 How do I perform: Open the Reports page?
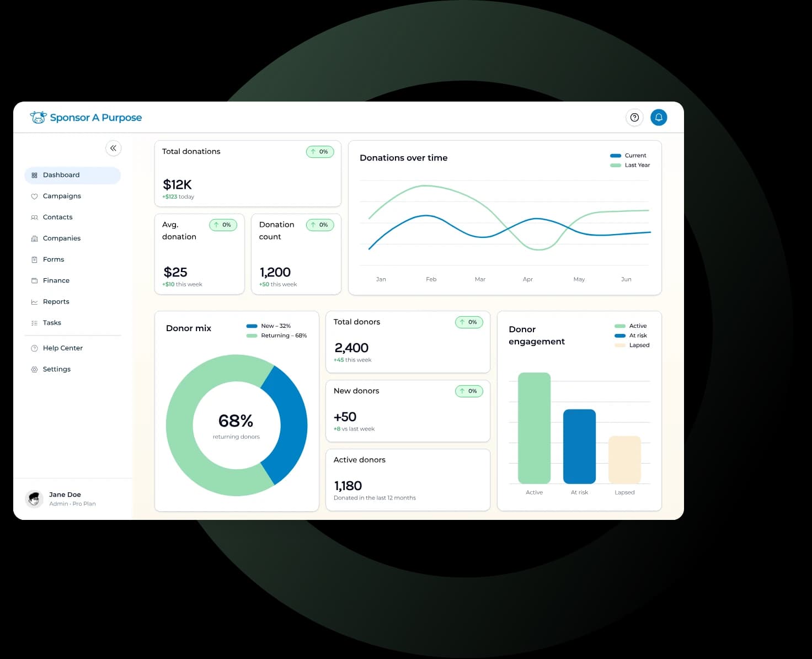tap(72, 302)
